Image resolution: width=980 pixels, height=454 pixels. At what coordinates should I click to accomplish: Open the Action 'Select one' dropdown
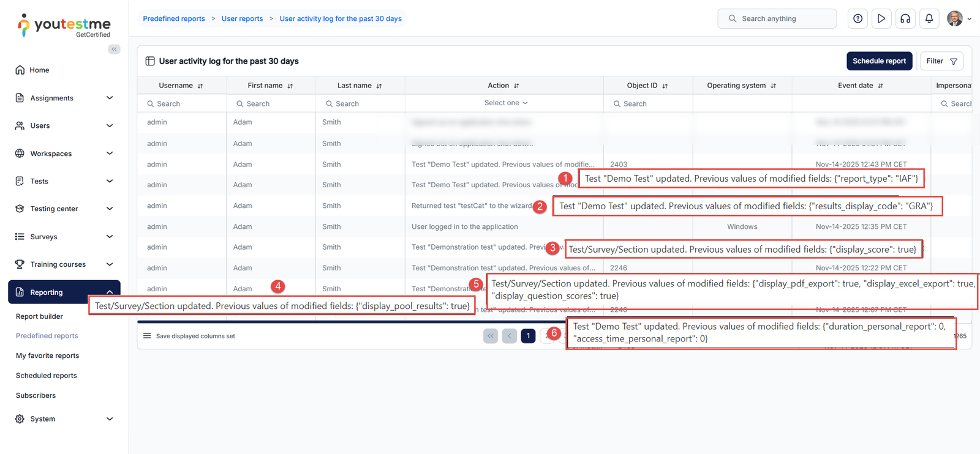(x=505, y=103)
